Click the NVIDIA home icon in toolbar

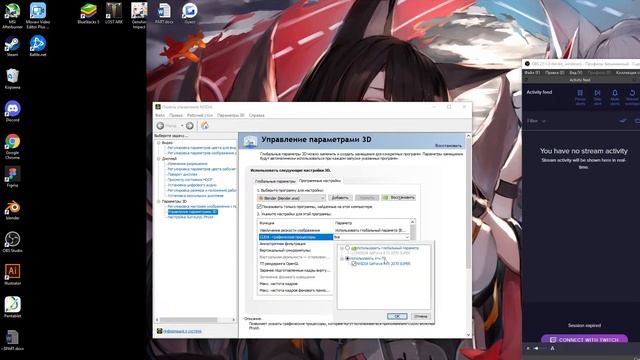(x=204, y=126)
